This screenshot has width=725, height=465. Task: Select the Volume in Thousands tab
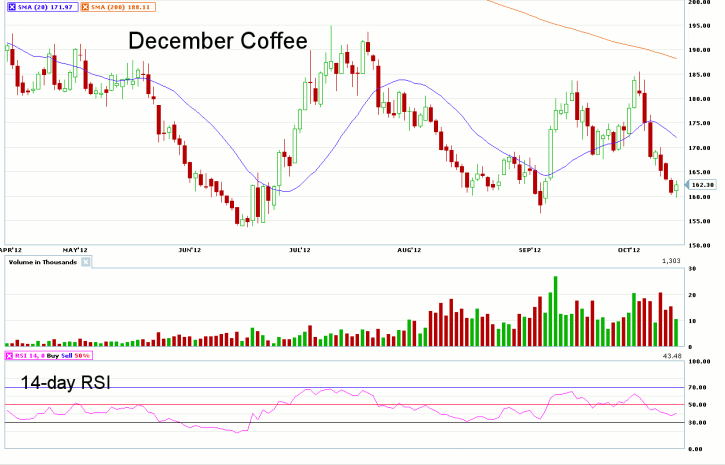42,262
